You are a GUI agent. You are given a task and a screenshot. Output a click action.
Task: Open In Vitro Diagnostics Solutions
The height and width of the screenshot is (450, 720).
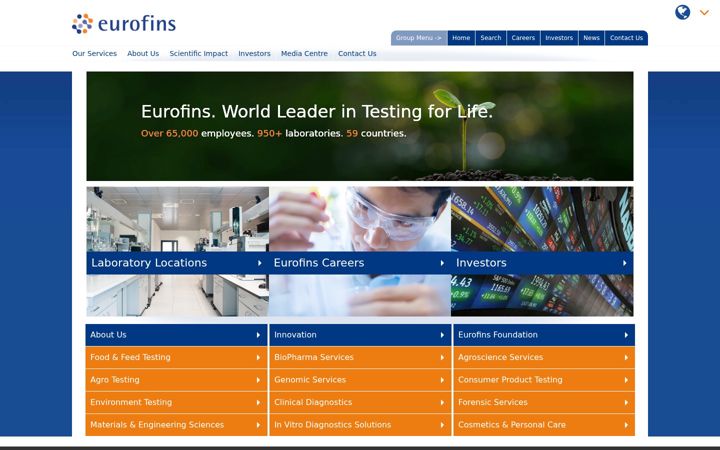(x=360, y=425)
